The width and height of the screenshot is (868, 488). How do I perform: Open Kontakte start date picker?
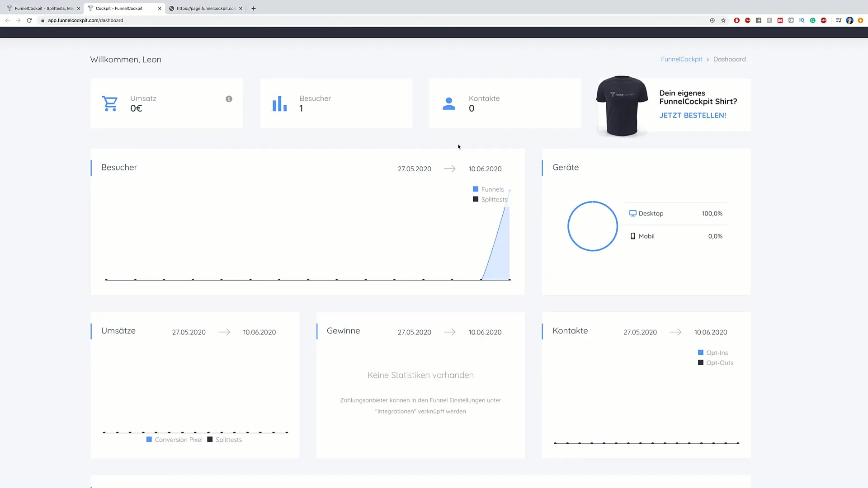pyautogui.click(x=640, y=332)
